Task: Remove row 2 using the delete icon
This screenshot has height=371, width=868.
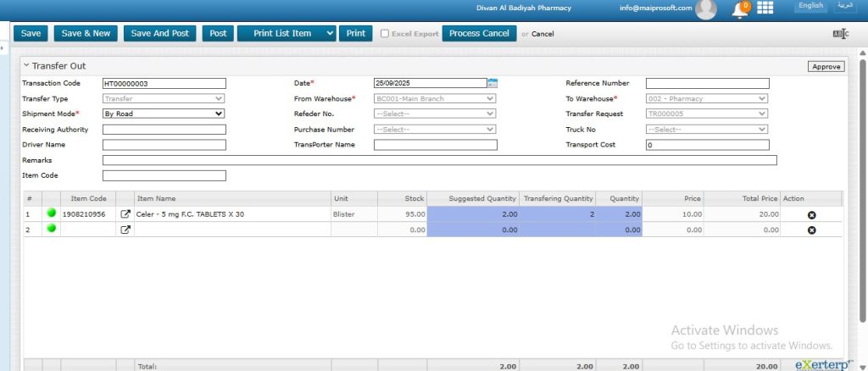Action: click(x=811, y=230)
